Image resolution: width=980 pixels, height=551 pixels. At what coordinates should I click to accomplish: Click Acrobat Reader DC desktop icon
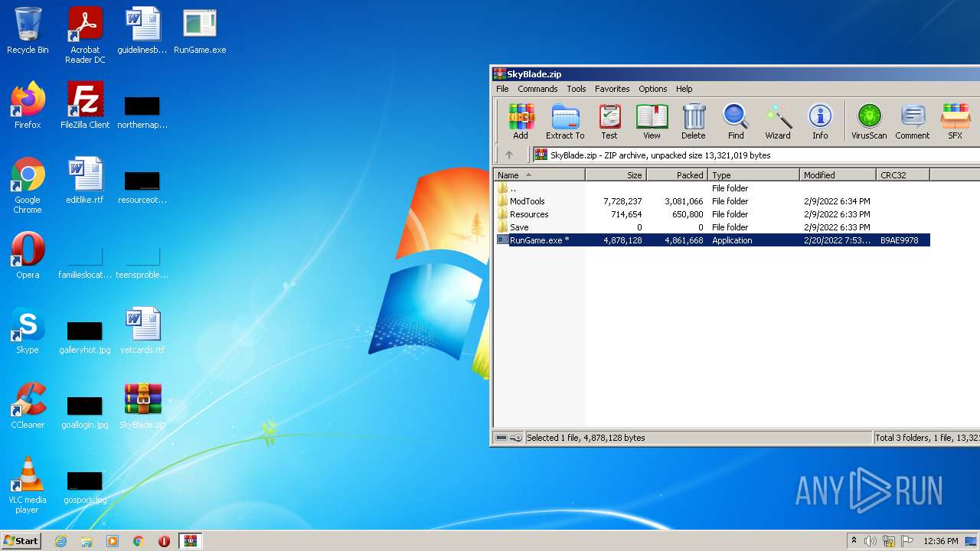(x=85, y=35)
